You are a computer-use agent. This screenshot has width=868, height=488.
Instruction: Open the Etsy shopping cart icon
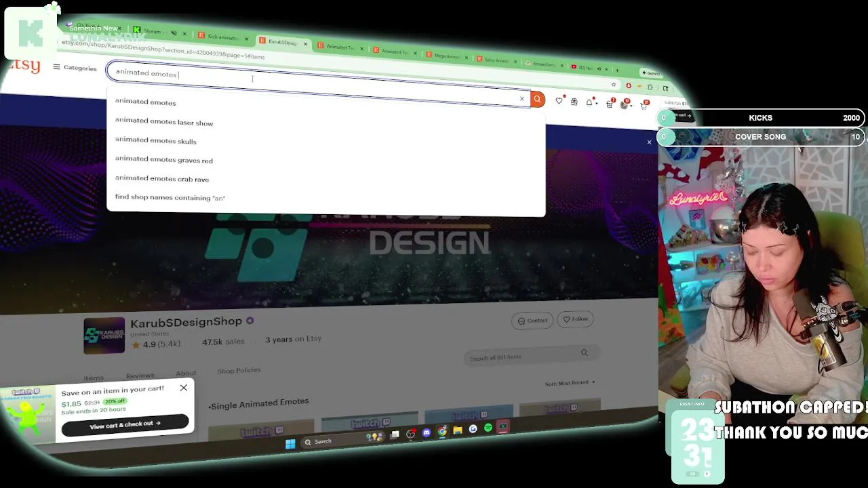(644, 105)
